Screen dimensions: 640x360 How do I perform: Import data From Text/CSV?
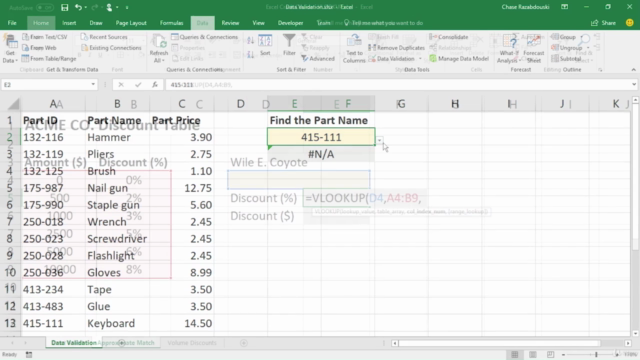(x=44, y=37)
